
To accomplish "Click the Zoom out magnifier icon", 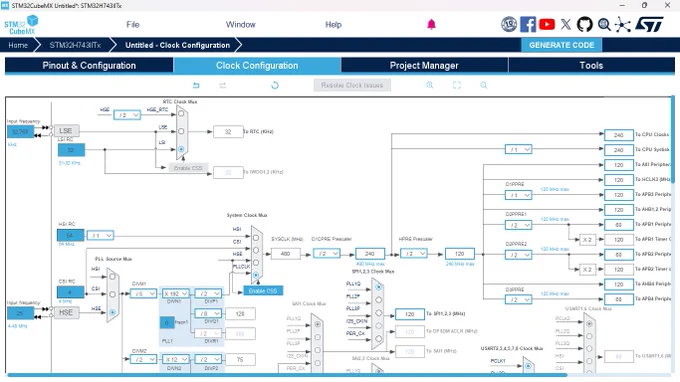I will pos(484,85).
